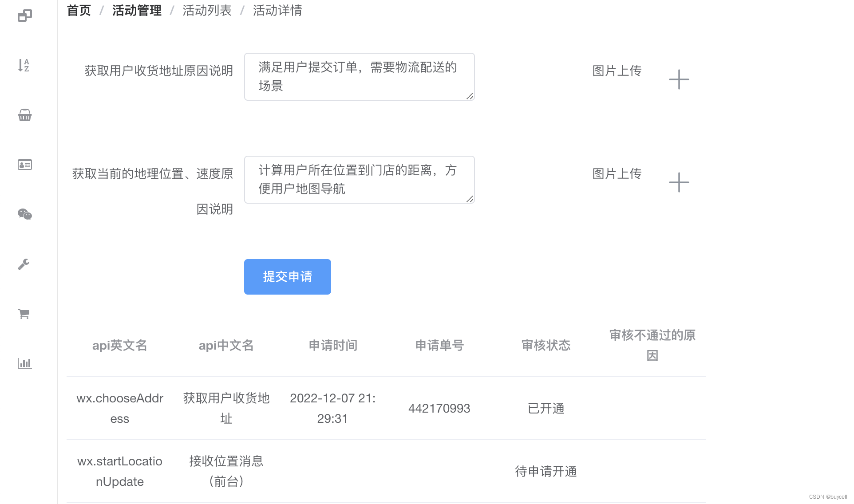This screenshot has height=504, width=854.
Task: Click 活动详情 breadcrumb
Action: 277,10
